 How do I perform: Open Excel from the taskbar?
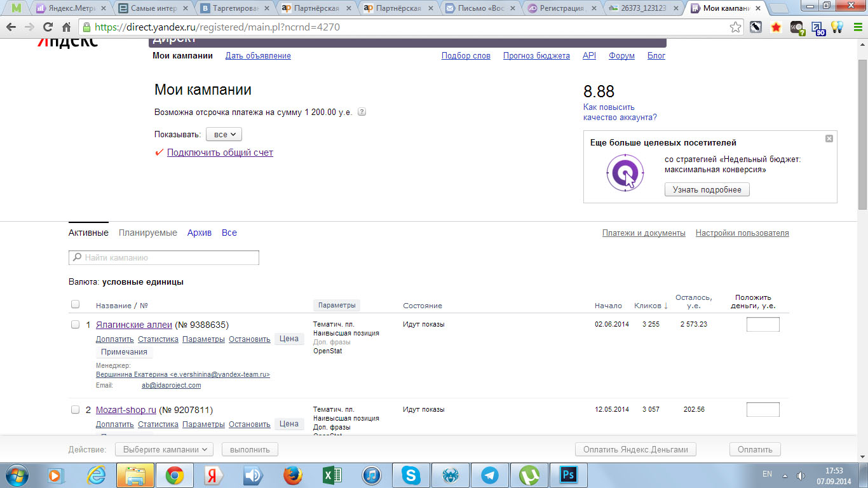pyautogui.click(x=332, y=475)
